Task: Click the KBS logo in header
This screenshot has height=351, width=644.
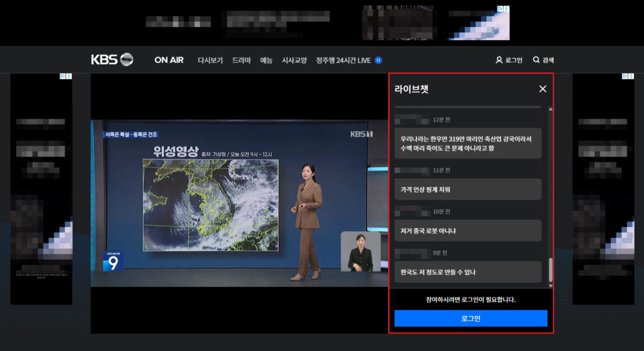Action: 112,60
